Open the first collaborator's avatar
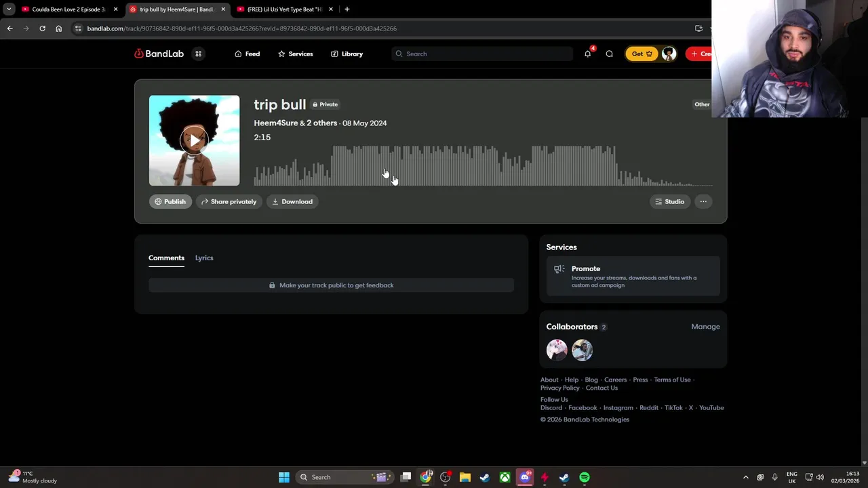868x488 pixels. point(557,350)
